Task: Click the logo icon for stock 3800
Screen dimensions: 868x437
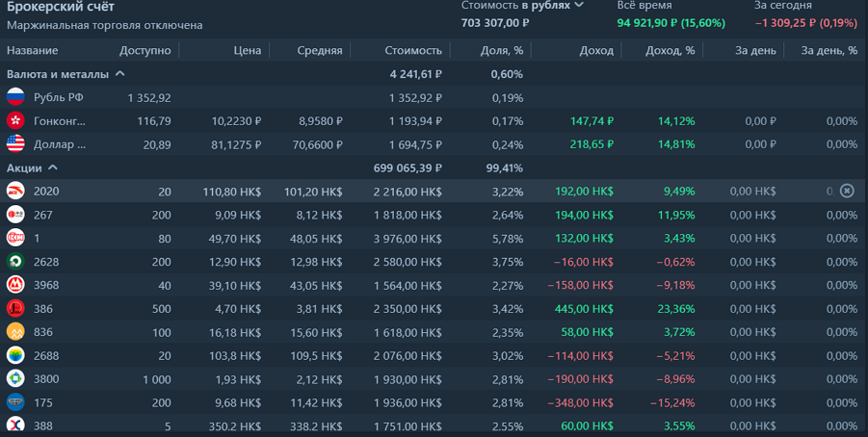Action: point(15,379)
